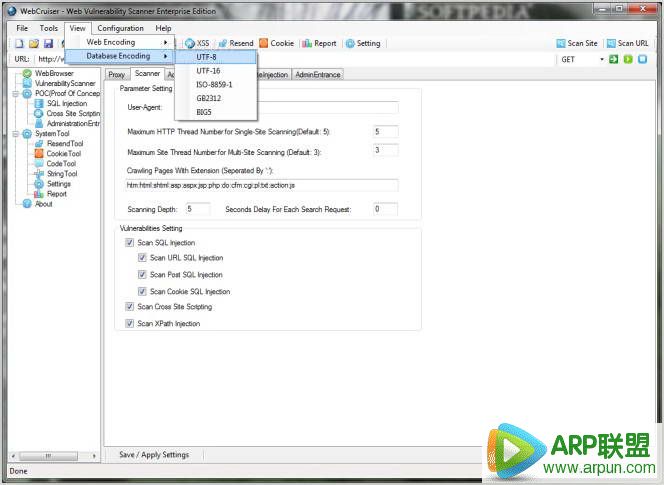The image size is (664, 485).
Task: Click the View menu
Action: pos(77,28)
